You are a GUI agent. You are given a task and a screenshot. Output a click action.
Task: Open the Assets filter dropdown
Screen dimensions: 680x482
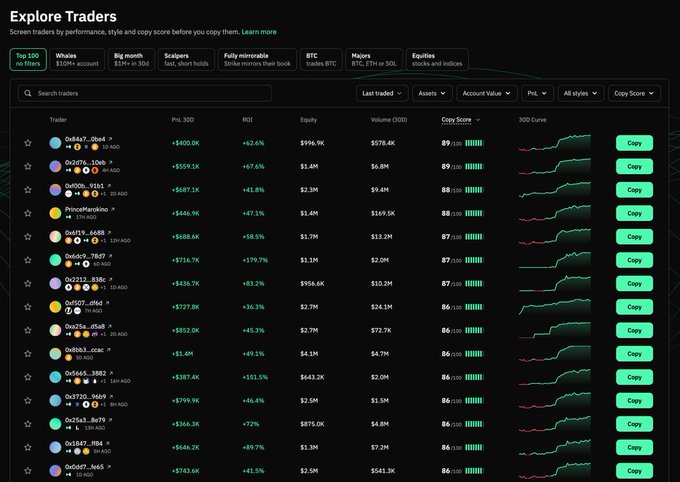(x=432, y=93)
